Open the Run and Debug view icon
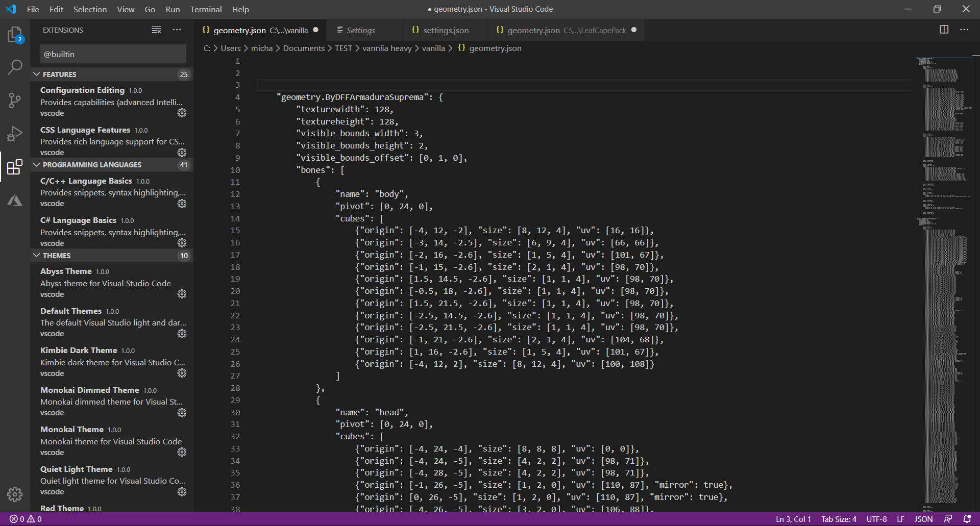980x526 pixels. point(15,134)
